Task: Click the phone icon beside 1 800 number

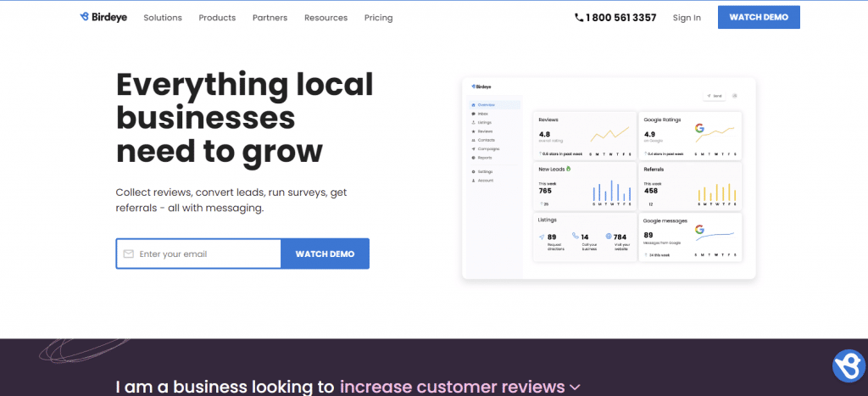Action: [x=579, y=17]
